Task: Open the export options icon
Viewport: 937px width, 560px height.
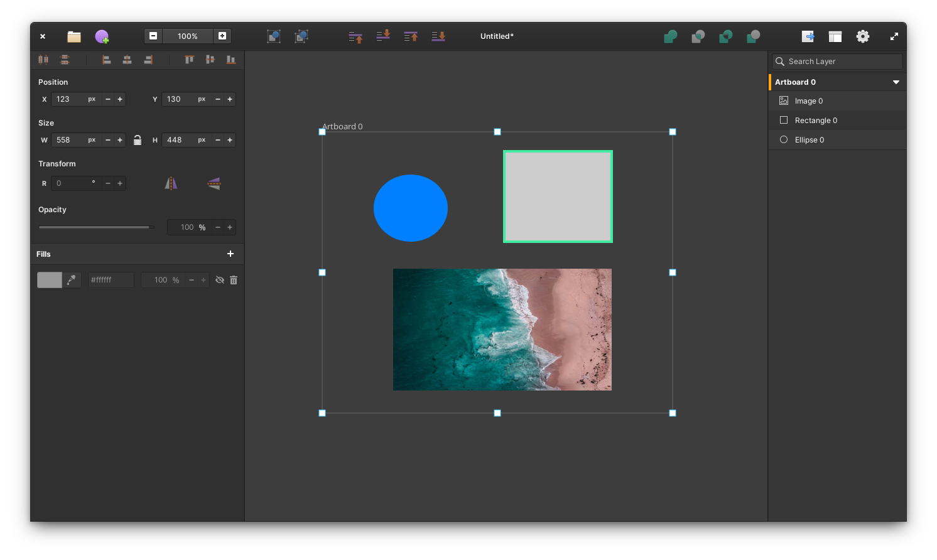Action: (x=808, y=36)
